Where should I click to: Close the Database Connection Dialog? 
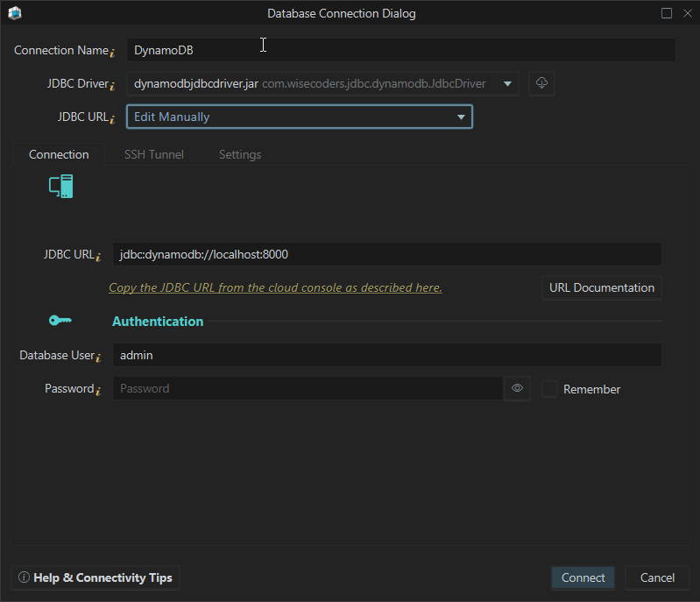click(x=688, y=13)
